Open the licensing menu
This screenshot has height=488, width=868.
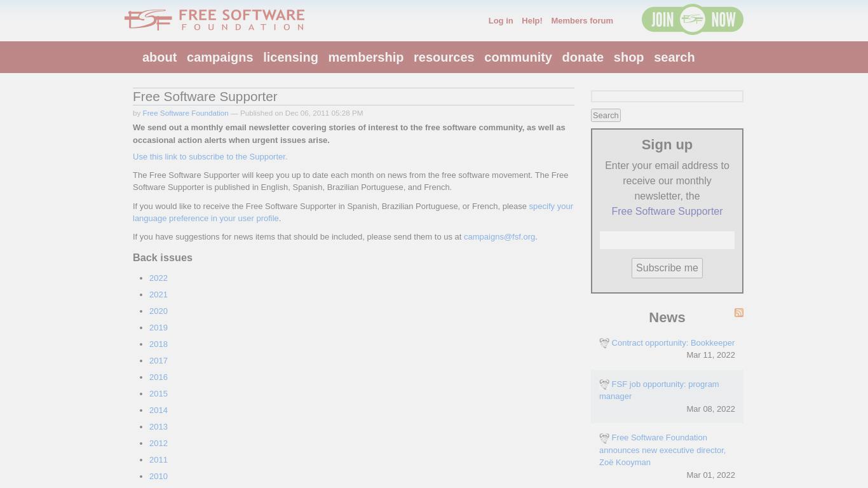point(290,57)
